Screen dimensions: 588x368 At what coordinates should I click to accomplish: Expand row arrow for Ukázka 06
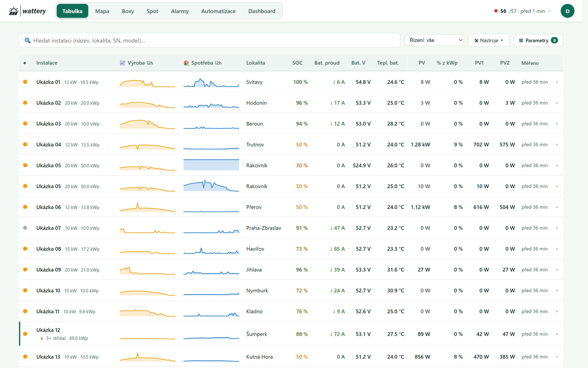coord(557,207)
